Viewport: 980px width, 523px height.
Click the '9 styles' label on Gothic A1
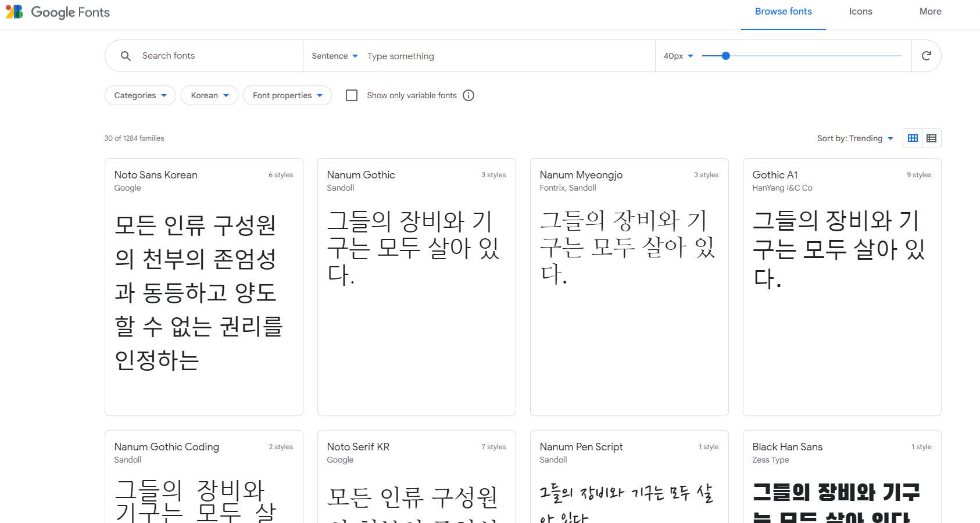point(919,175)
